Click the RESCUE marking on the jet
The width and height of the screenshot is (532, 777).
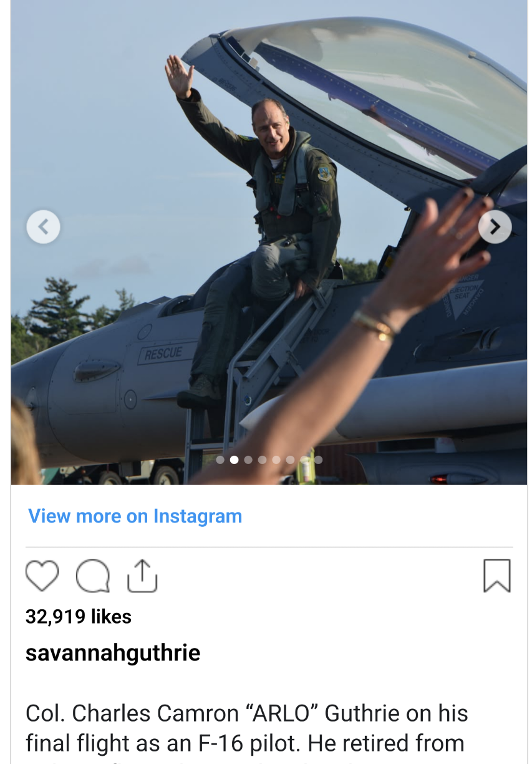click(163, 354)
